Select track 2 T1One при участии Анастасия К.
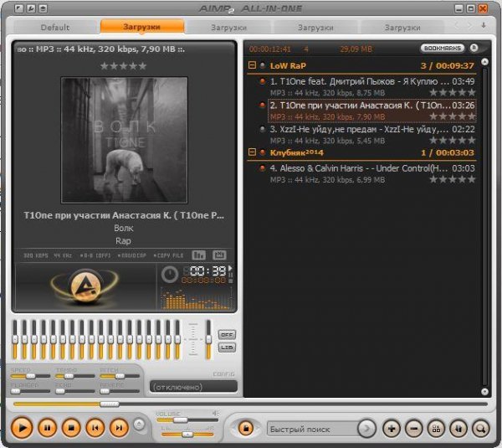Image resolution: width=502 pixels, height=448 pixels. tap(371, 111)
